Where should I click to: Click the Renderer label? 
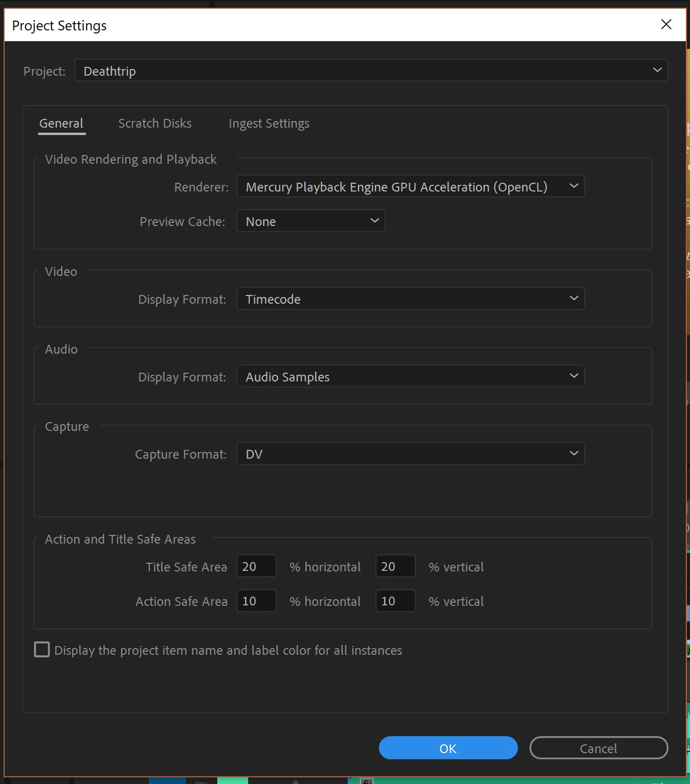(201, 187)
